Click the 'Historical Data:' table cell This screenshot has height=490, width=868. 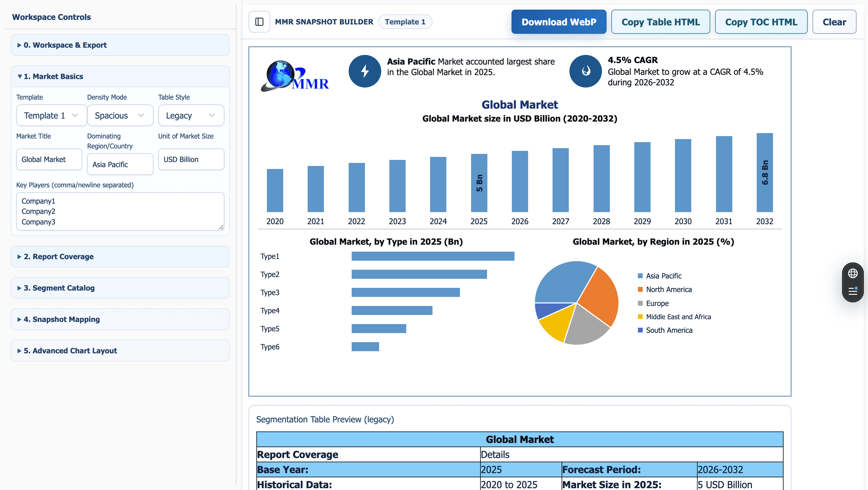368,484
